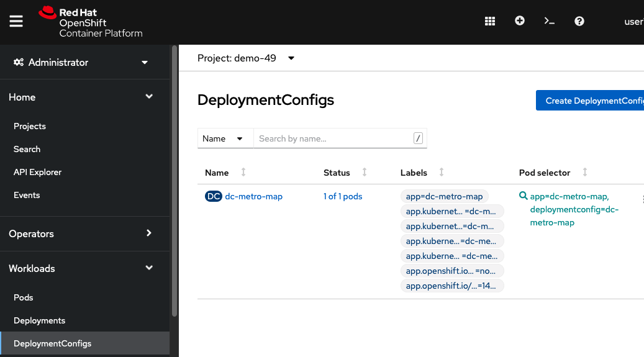Viewport: 644px width, 357px height.
Task: Open Events in sidebar
Action: point(27,195)
